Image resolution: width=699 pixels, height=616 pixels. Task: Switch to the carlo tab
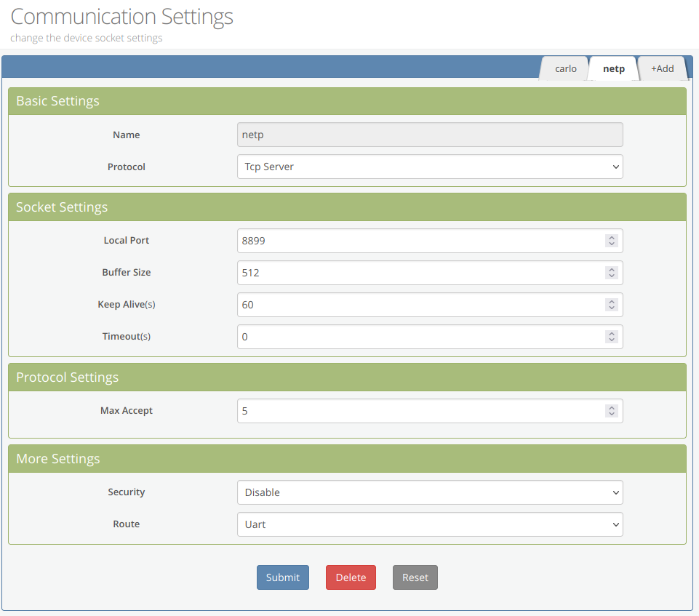point(565,68)
